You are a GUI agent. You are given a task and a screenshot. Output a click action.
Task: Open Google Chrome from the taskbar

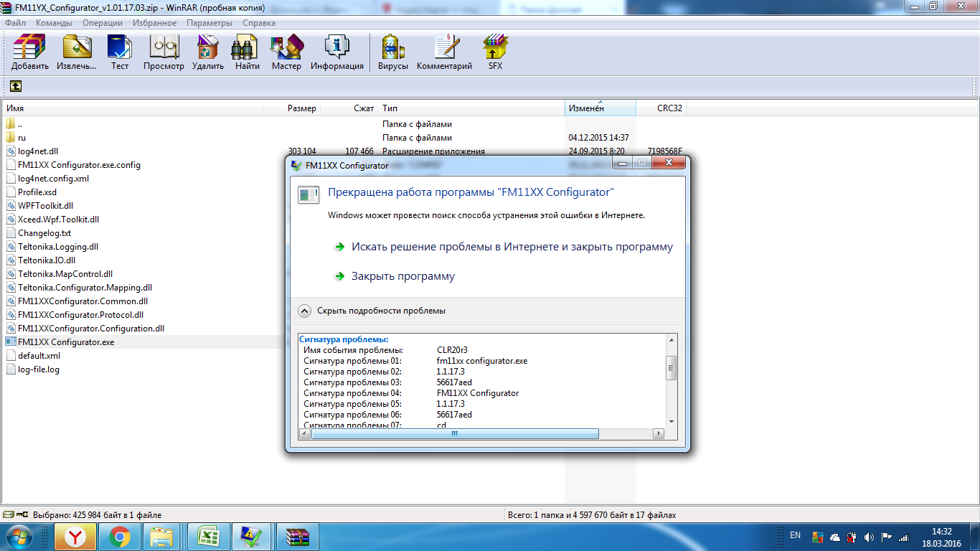119,536
